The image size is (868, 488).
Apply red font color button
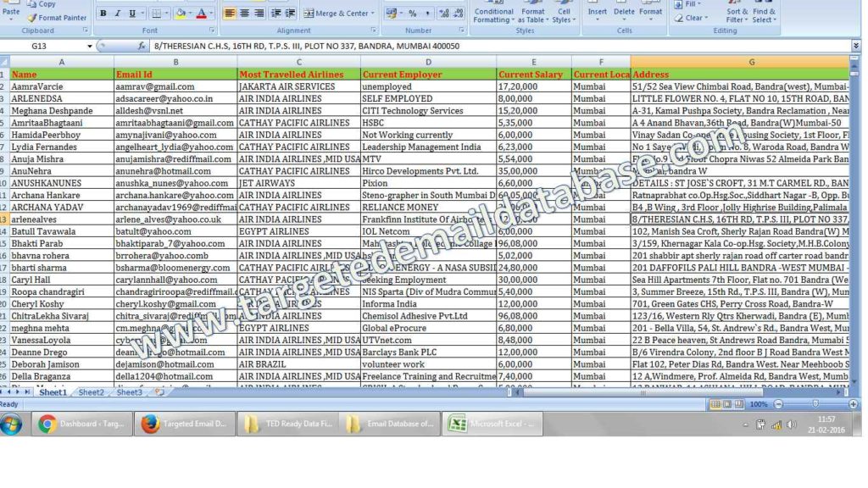pyautogui.click(x=202, y=14)
